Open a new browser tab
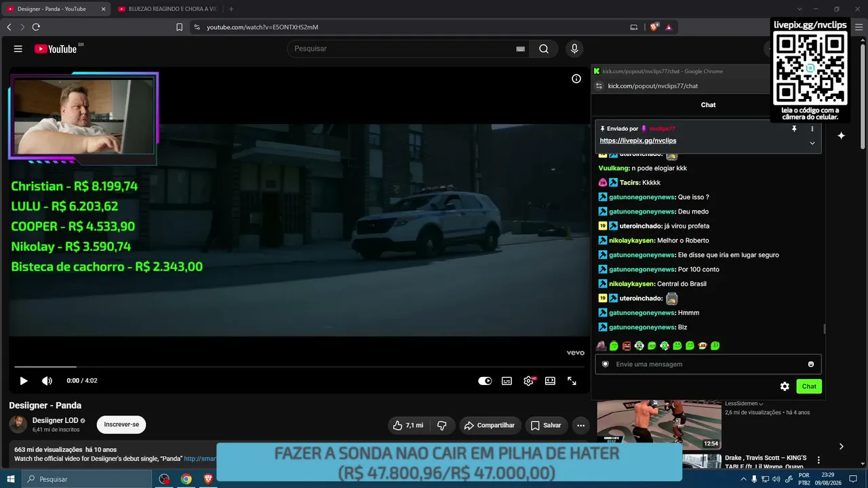 (231, 9)
